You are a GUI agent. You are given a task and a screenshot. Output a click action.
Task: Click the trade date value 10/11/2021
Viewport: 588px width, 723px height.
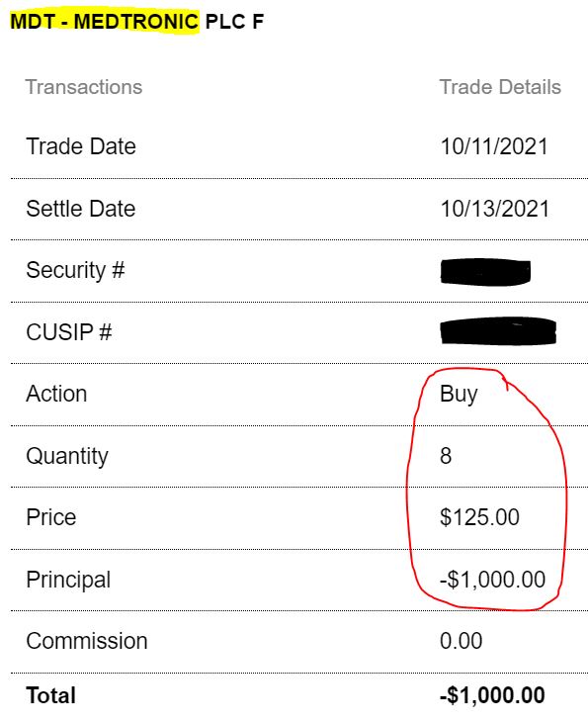pyautogui.click(x=494, y=146)
